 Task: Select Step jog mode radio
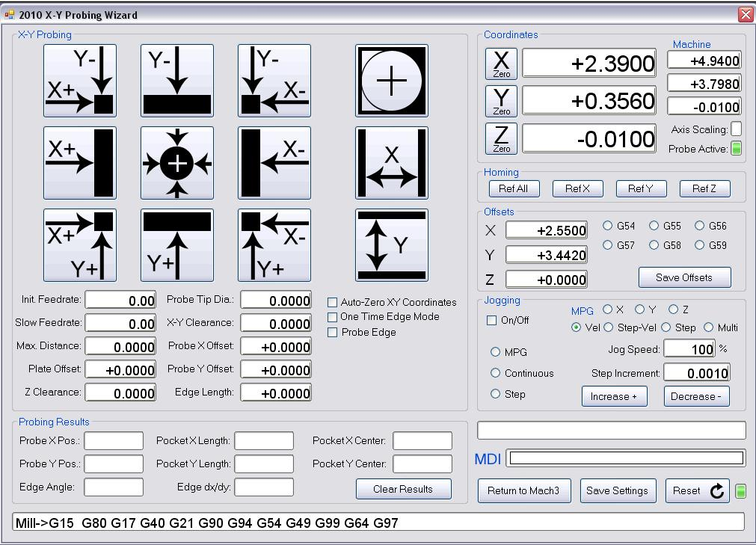pyautogui.click(x=495, y=394)
